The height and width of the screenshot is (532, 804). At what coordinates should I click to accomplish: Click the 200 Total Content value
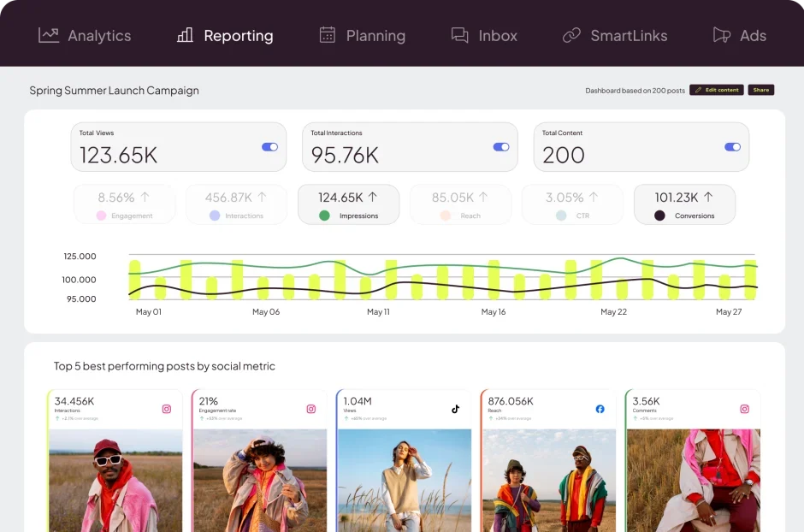(564, 156)
